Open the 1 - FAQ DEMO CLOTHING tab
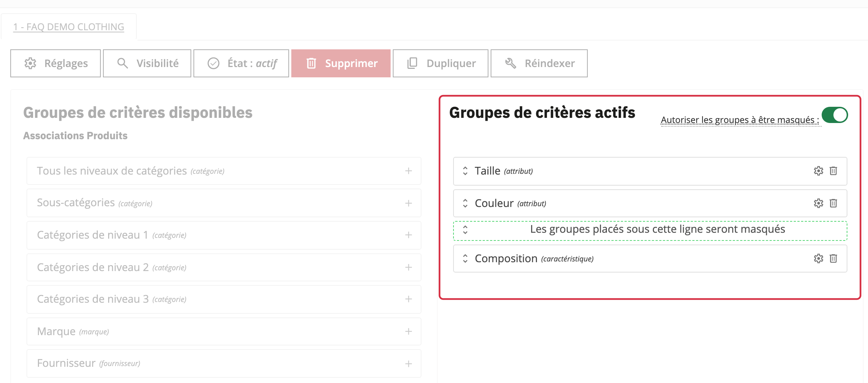The height and width of the screenshot is (383, 868). [x=69, y=27]
